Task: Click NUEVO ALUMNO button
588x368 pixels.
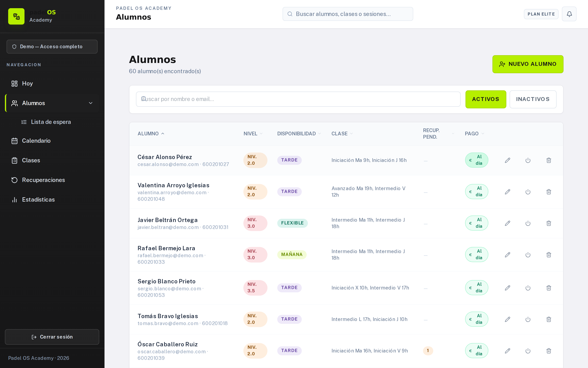Action: [x=528, y=64]
